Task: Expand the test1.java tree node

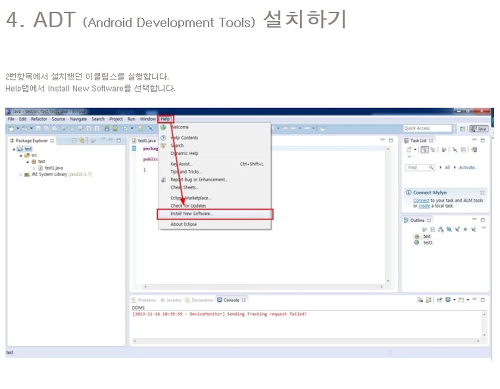Action: tap(34, 168)
